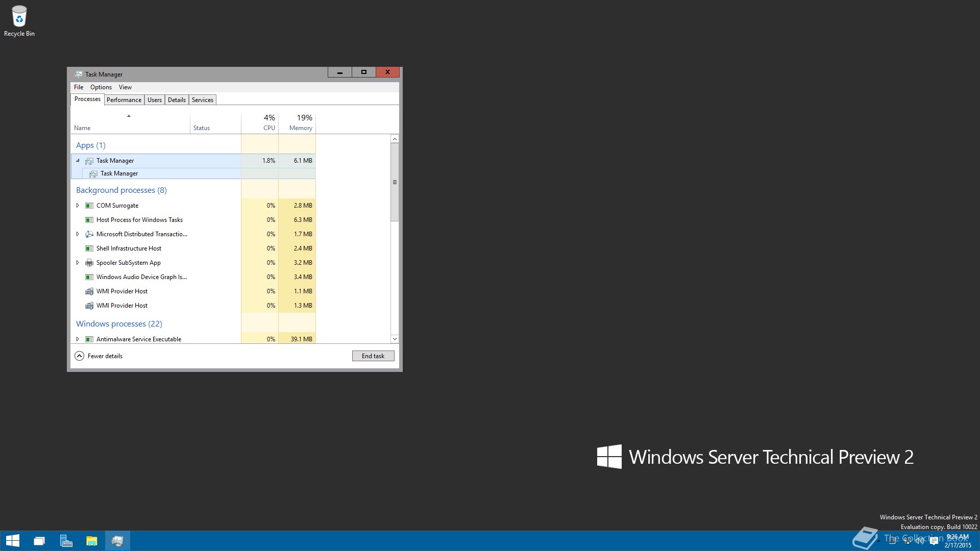The width and height of the screenshot is (980, 551).
Task: Sort by the Memory column header
Action: [x=297, y=123]
